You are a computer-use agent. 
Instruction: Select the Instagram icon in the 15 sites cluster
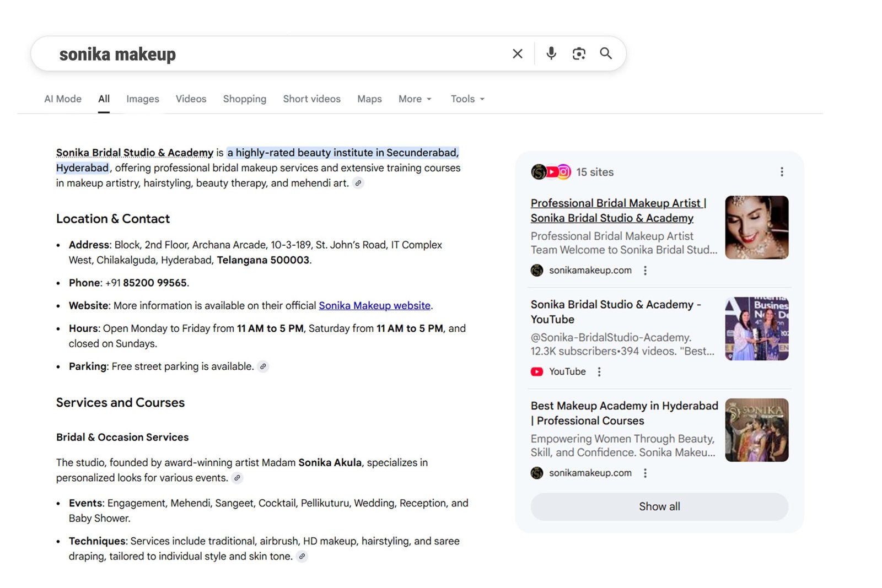[x=563, y=172]
